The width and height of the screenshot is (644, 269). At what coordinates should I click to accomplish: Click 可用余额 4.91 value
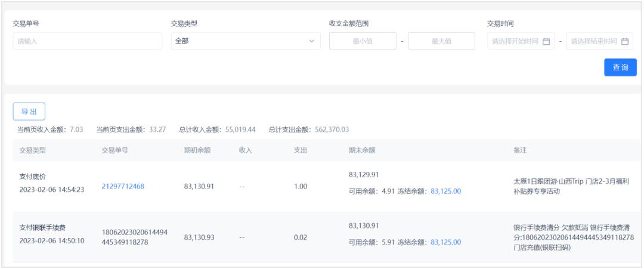tap(388, 191)
